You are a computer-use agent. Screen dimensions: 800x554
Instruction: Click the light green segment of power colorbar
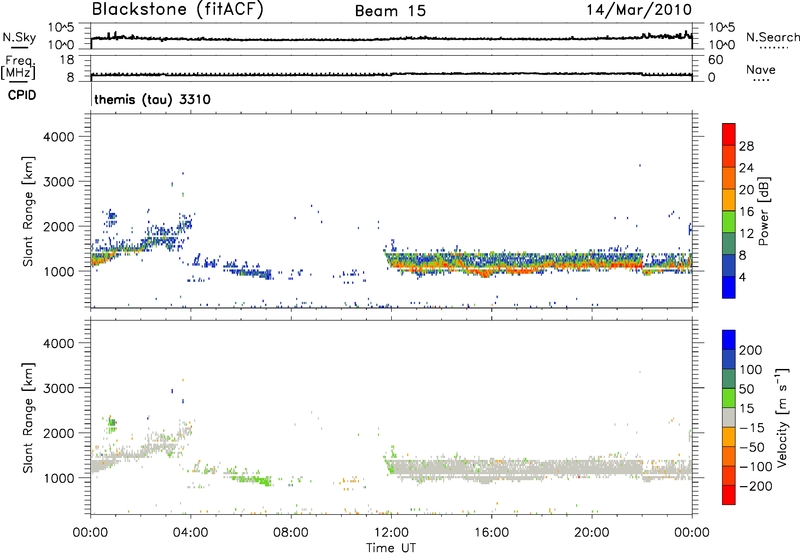pos(729,222)
